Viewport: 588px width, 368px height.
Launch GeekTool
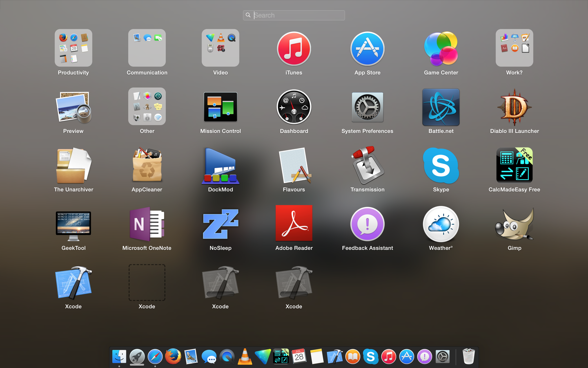point(73,226)
